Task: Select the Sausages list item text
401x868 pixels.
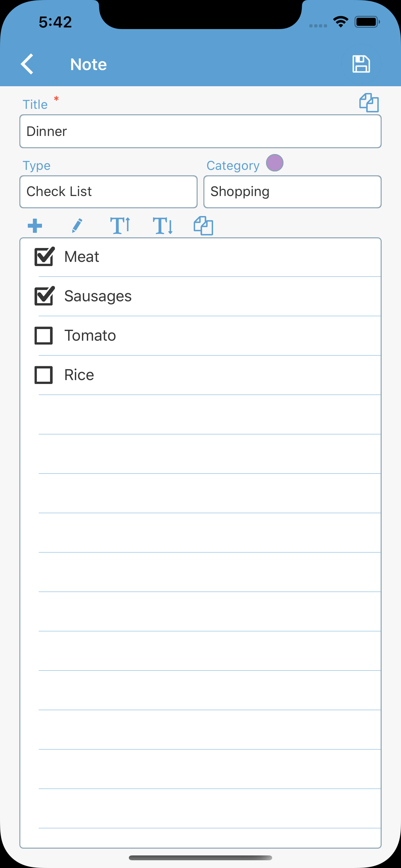Action: pos(98,296)
